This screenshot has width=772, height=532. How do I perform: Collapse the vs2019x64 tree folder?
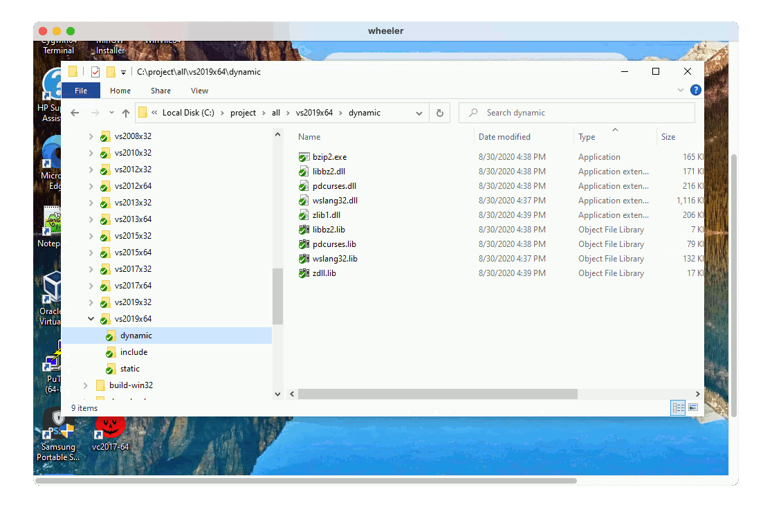tap(91, 319)
